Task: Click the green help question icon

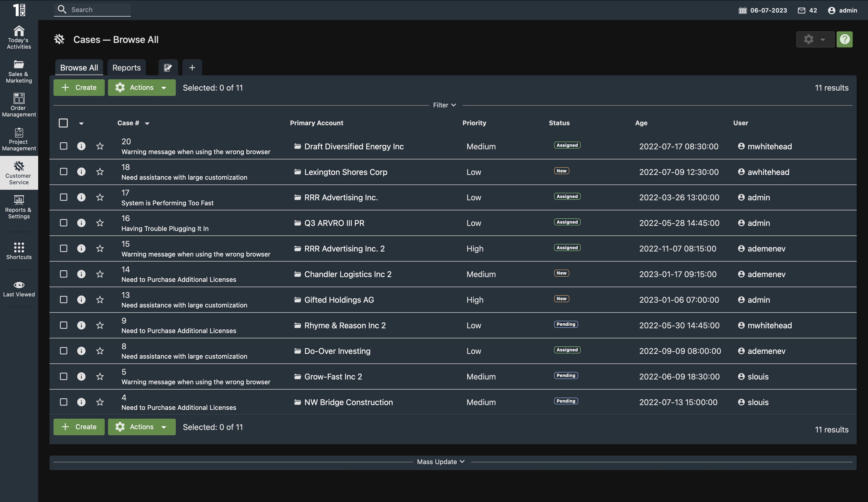Action: click(844, 39)
